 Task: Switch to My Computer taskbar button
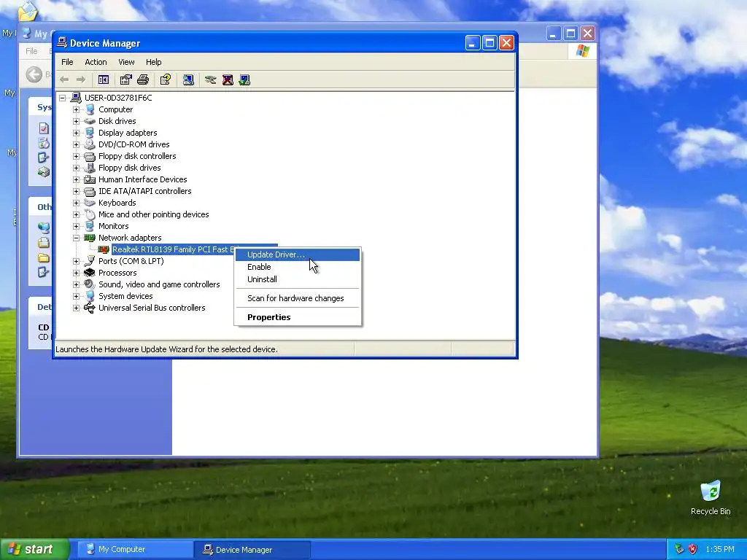coord(135,550)
